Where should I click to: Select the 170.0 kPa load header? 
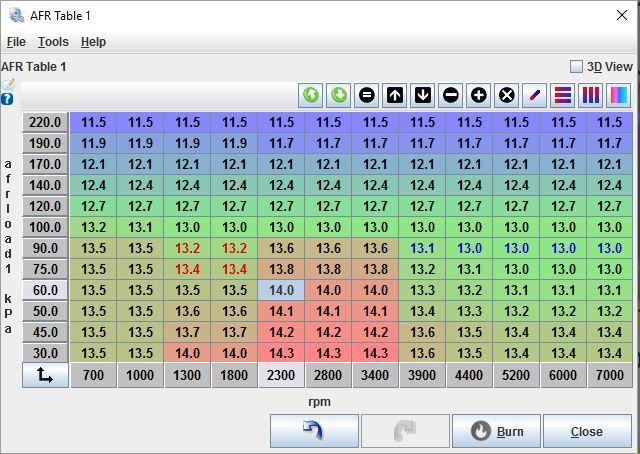point(45,164)
